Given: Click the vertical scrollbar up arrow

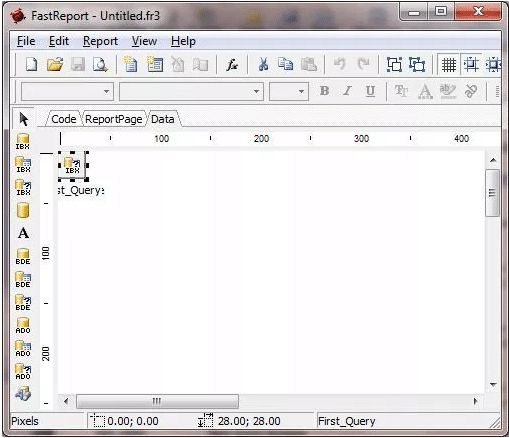Looking at the screenshot, I should [x=493, y=160].
